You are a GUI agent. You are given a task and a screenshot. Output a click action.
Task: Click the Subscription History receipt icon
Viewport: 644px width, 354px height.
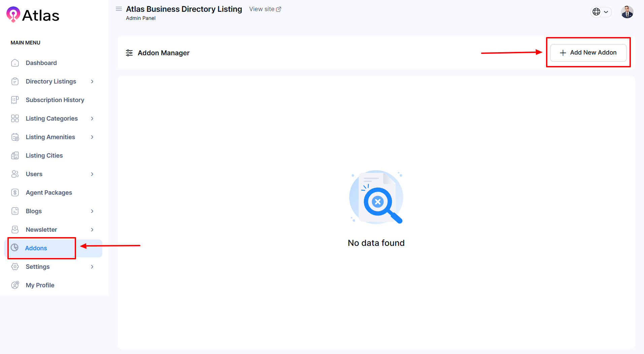pos(15,100)
